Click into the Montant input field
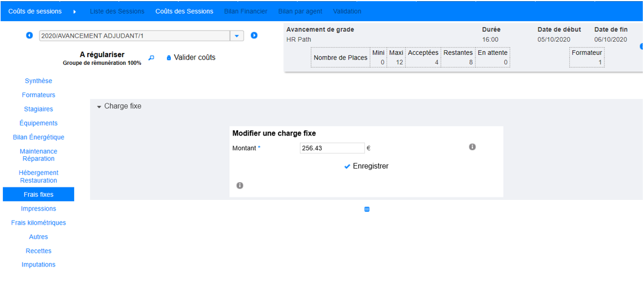 coord(332,148)
